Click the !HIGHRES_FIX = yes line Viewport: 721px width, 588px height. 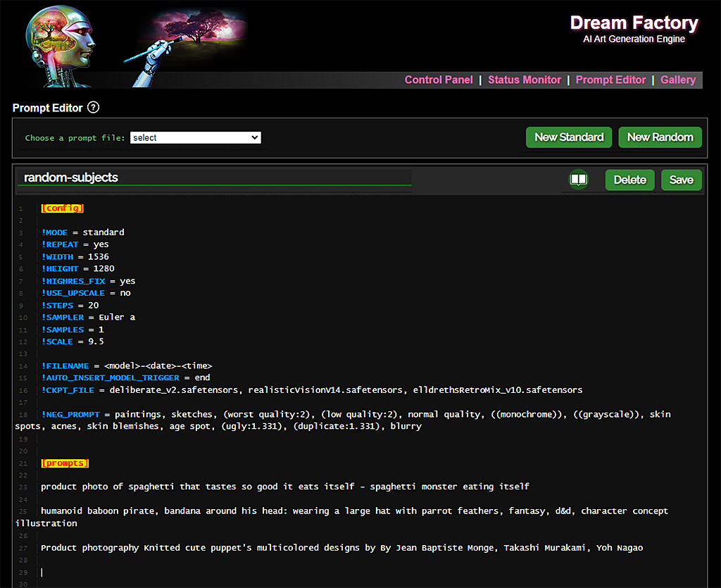click(x=88, y=281)
